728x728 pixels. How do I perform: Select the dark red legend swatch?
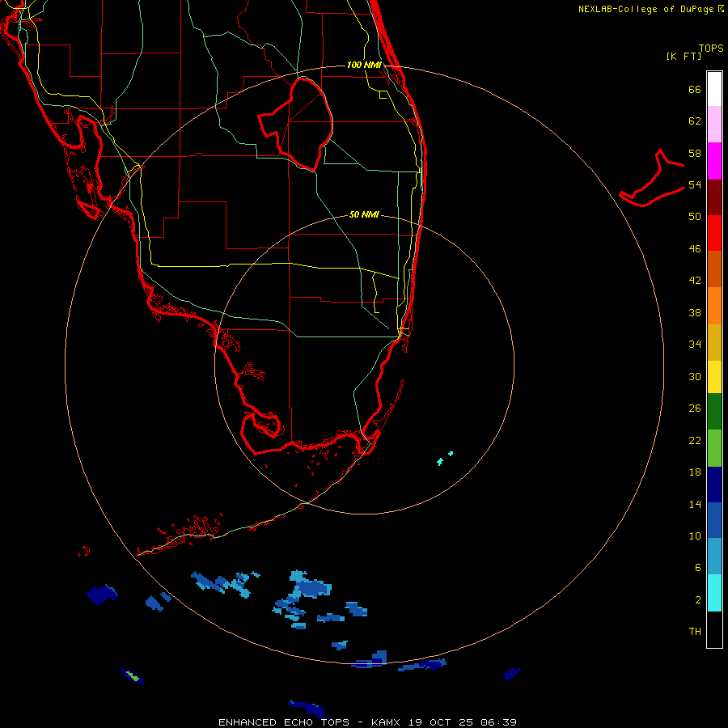(714, 197)
